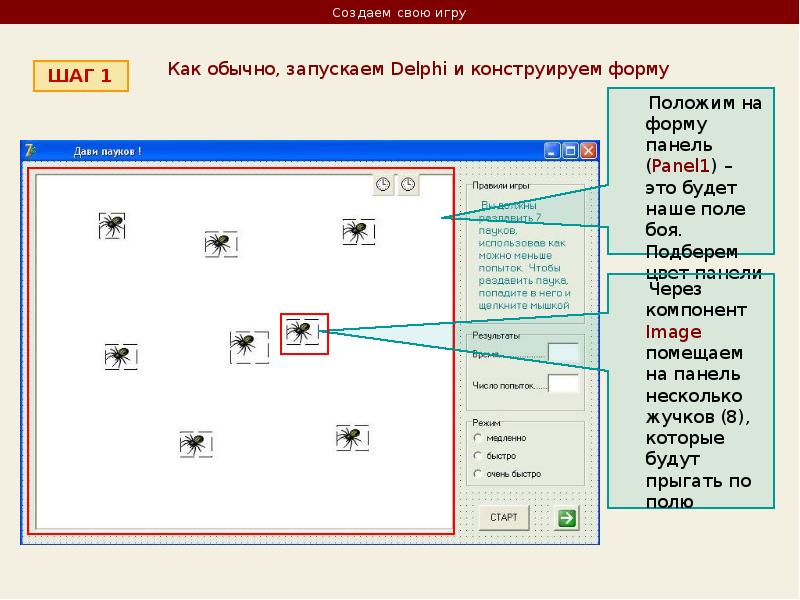Select the "быстро" speed option
This screenshot has height=600, width=800.
(x=478, y=456)
